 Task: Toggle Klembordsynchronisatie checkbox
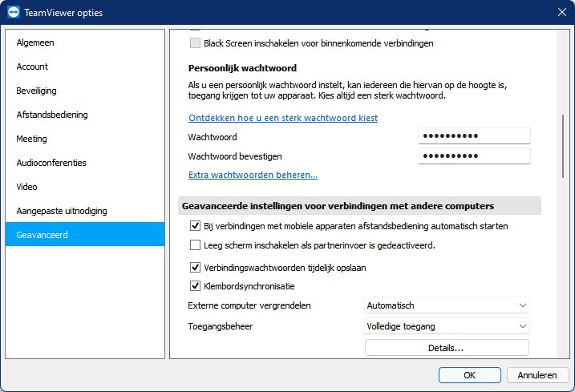pyautogui.click(x=196, y=286)
